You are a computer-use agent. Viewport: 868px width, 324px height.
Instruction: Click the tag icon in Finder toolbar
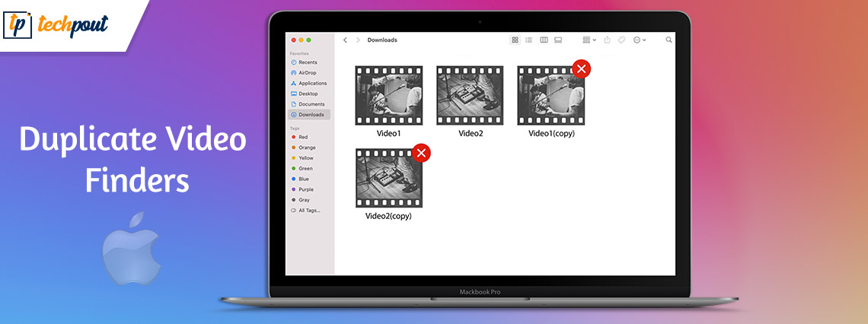point(621,40)
